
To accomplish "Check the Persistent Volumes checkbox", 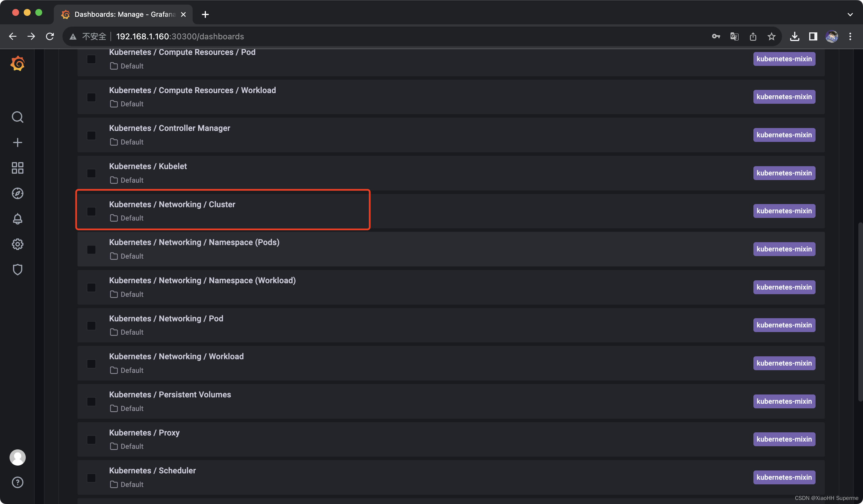I will click(x=91, y=401).
